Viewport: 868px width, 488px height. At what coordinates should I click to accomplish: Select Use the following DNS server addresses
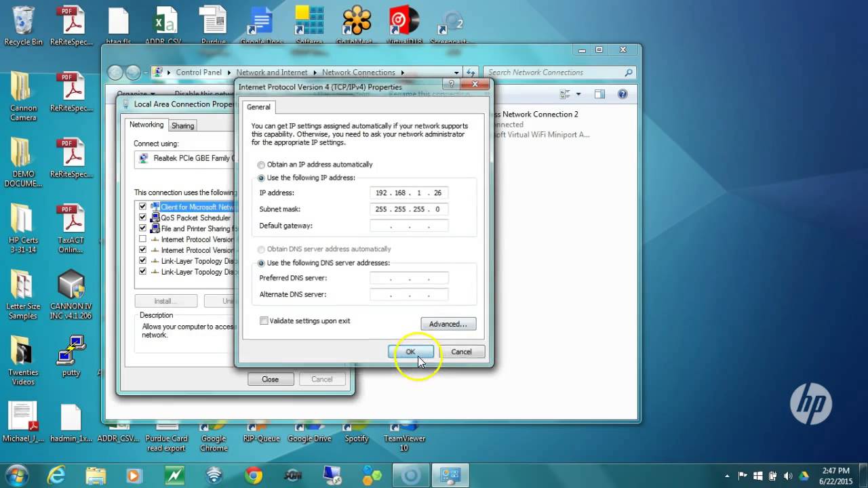tap(261, 263)
